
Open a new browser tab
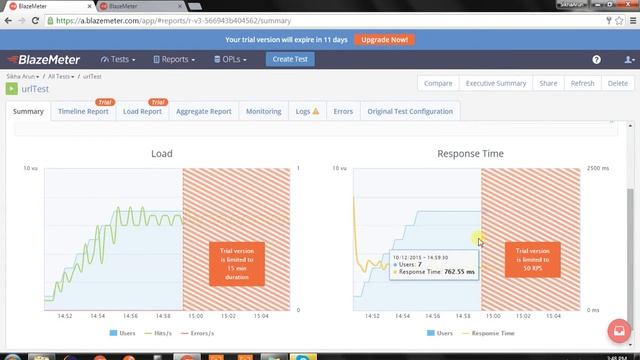click(x=195, y=6)
